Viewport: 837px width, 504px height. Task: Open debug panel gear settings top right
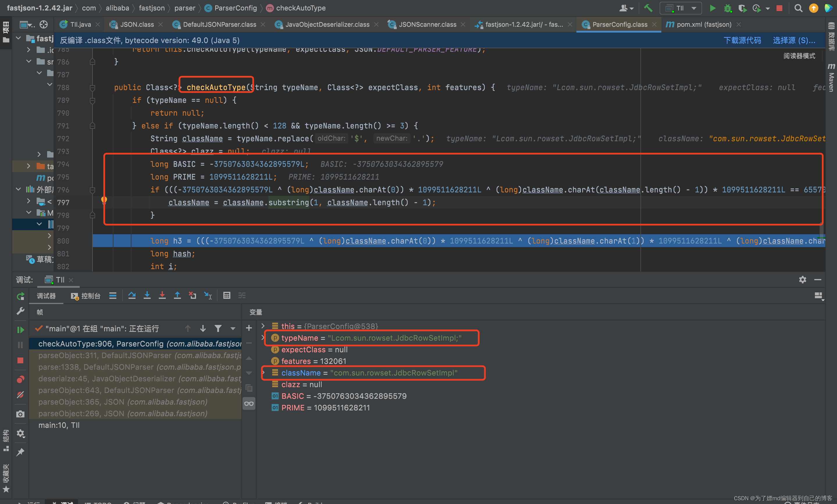[x=802, y=279]
